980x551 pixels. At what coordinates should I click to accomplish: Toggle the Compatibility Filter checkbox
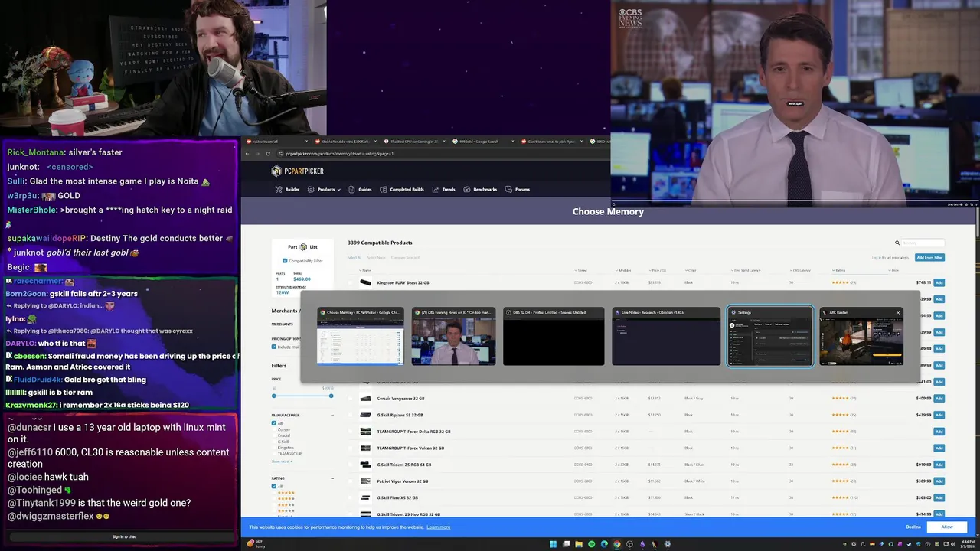[x=285, y=261]
